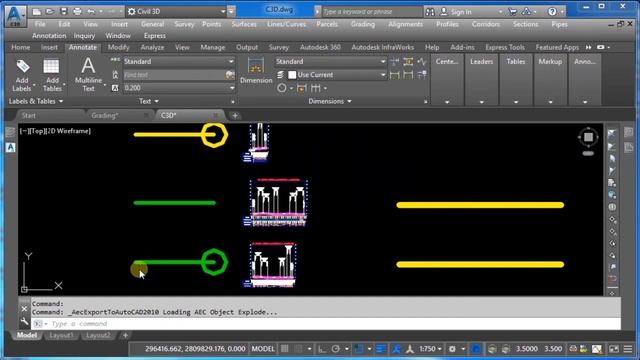Click the Plot printer icon

(77, 11)
